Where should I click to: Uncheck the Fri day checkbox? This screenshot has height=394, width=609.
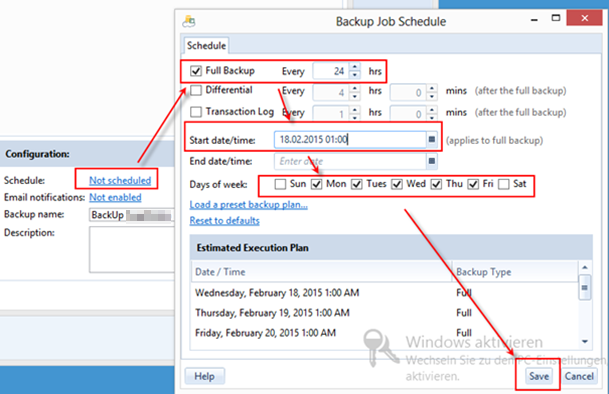[x=473, y=184]
